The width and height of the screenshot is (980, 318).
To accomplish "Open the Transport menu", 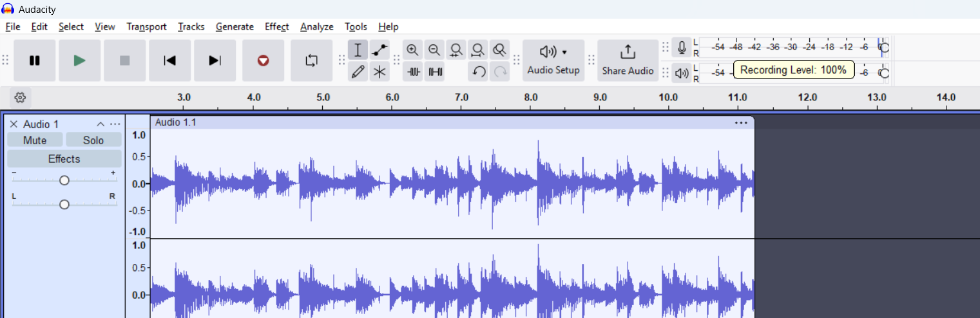I will [x=146, y=26].
